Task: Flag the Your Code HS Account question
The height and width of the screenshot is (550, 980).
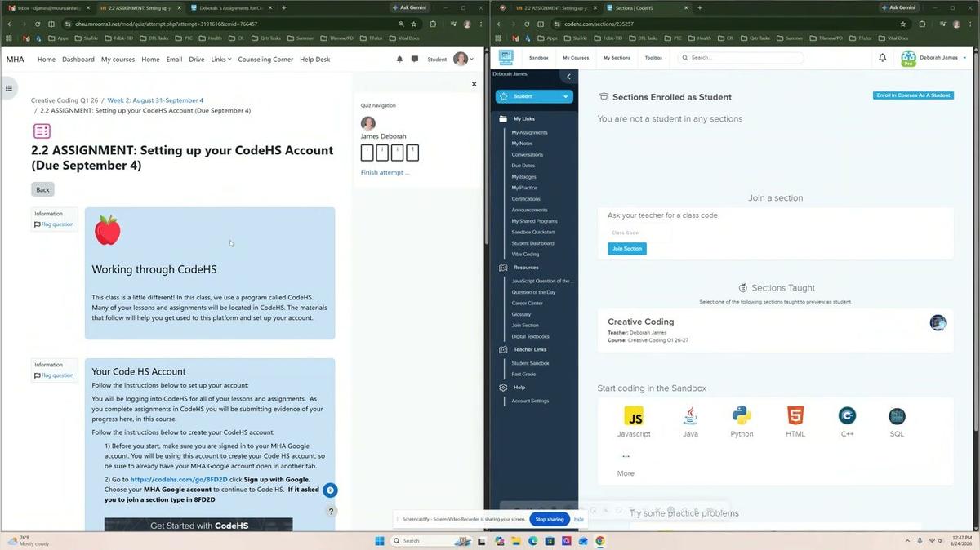Action: pos(54,375)
